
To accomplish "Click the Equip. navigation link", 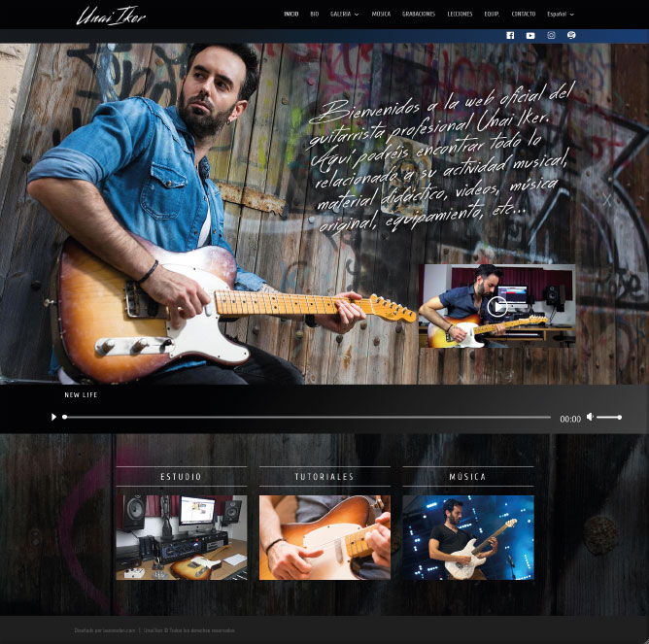I will (492, 15).
